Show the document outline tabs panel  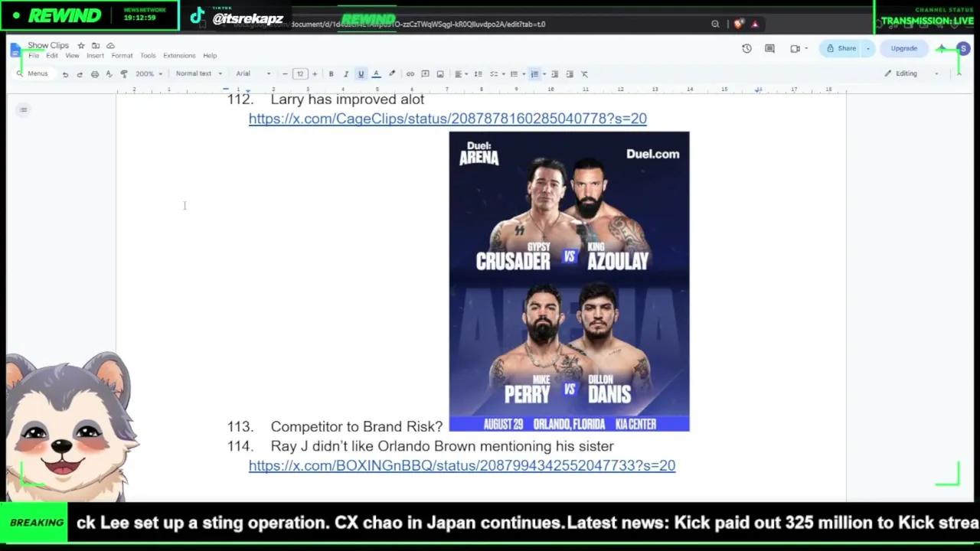24,110
